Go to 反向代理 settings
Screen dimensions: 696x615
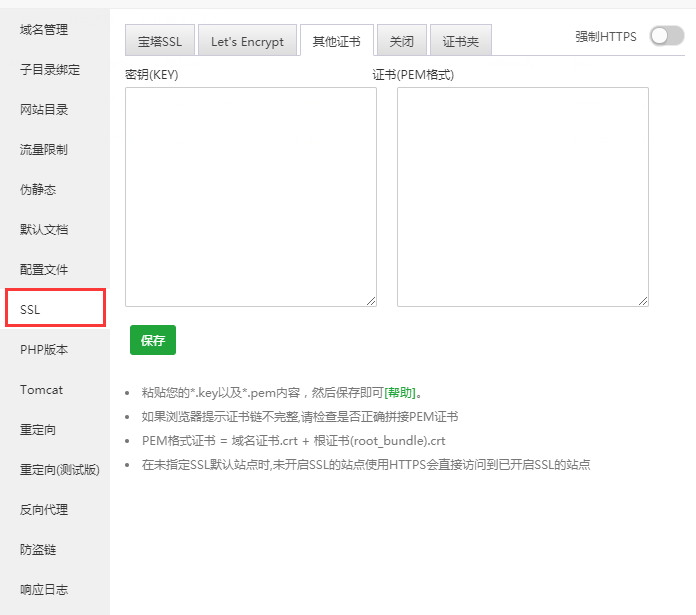pos(44,510)
